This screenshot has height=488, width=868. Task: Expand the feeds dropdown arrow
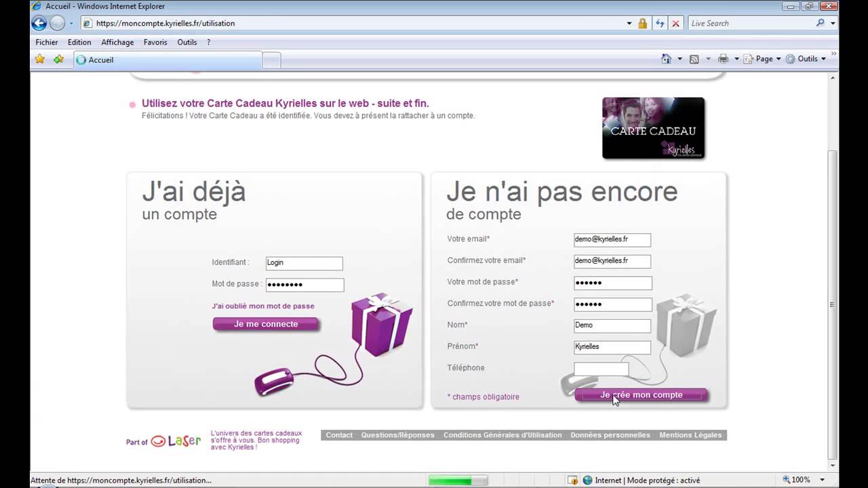pos(708,60)
